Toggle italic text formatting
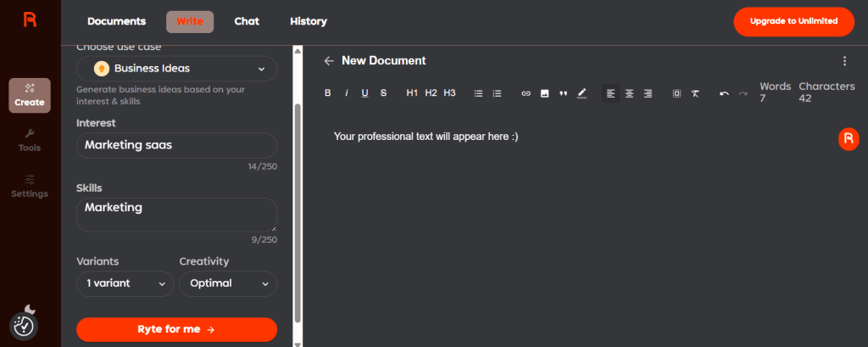The height and width of the screenshot is (347, 868). [x=347, y=93]
